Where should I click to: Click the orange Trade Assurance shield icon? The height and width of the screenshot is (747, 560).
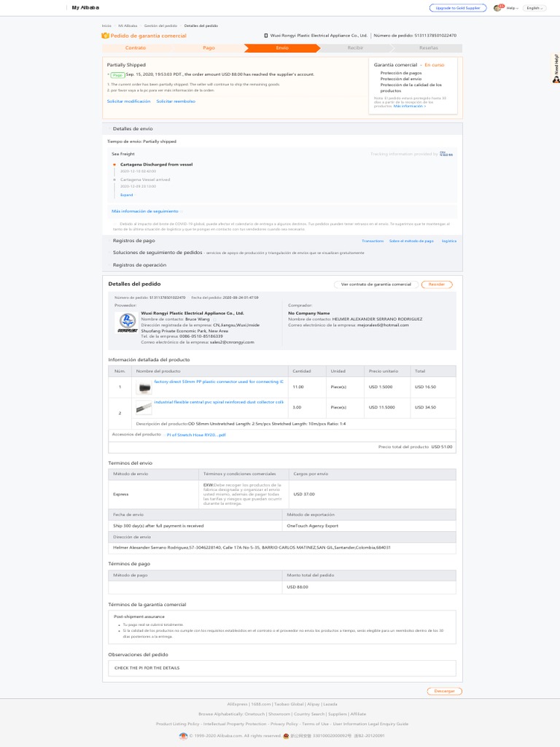(106, 35)
